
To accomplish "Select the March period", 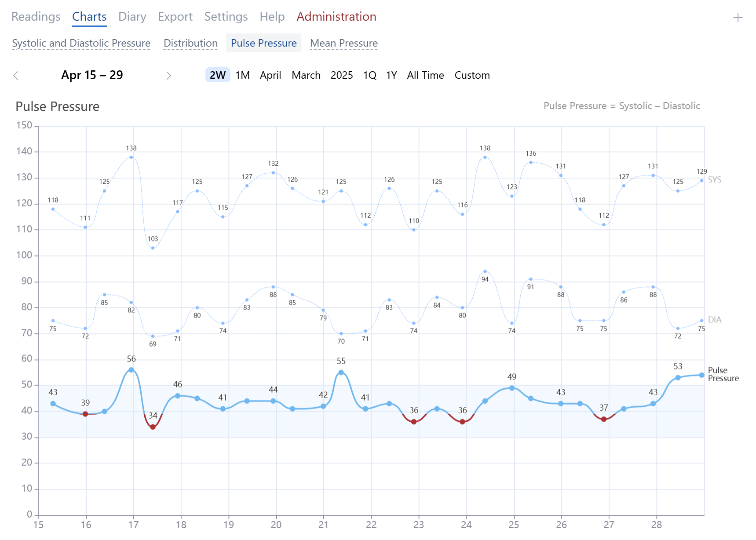I will (x=306, y=75).
